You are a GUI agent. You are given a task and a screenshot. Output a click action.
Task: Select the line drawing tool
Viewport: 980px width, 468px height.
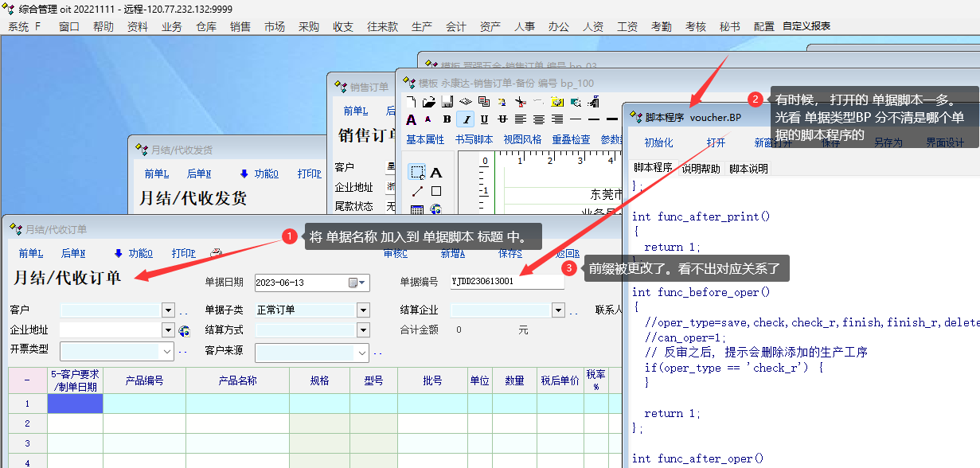point(417,191)
